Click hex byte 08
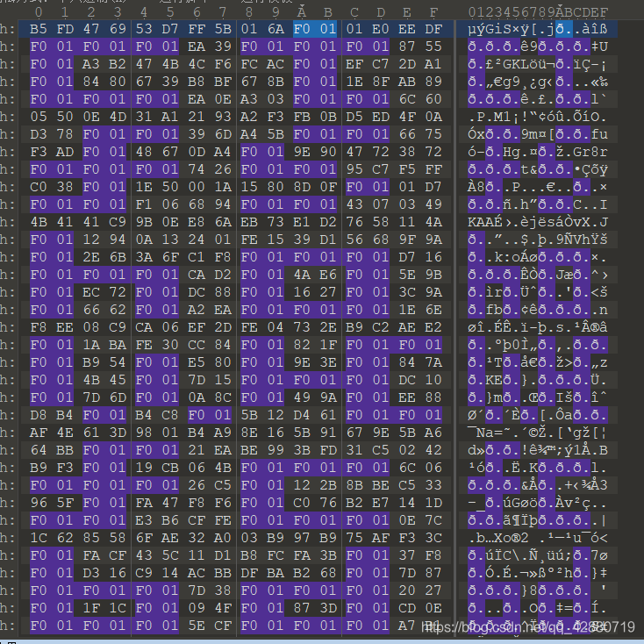Screen dimensions: 644x644 point(91,328)
